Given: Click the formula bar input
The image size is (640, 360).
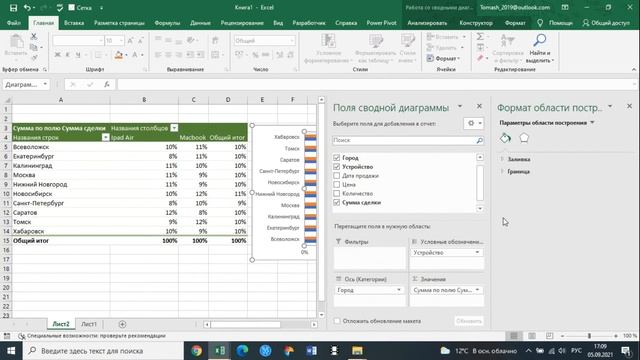Looking at the screenshot, I should click(376, 84).
